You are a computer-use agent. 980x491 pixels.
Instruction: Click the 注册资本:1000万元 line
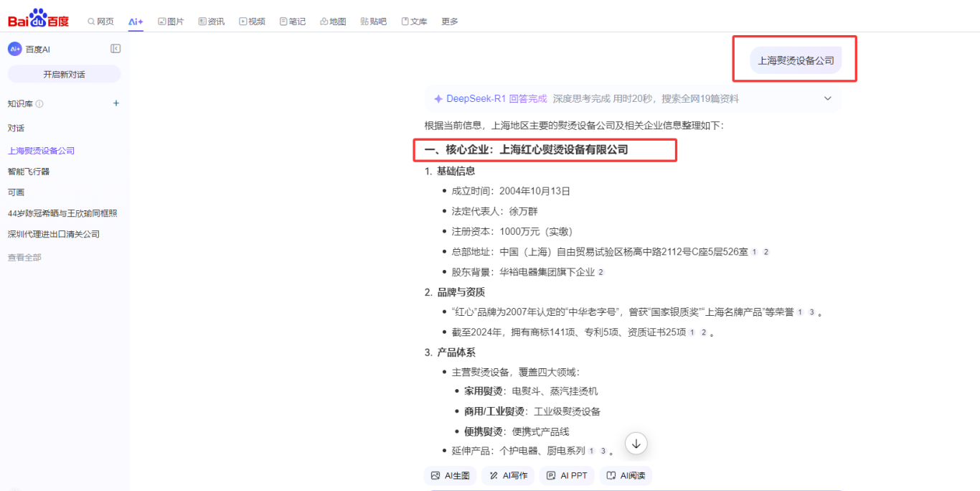click(x=512, y=231)
